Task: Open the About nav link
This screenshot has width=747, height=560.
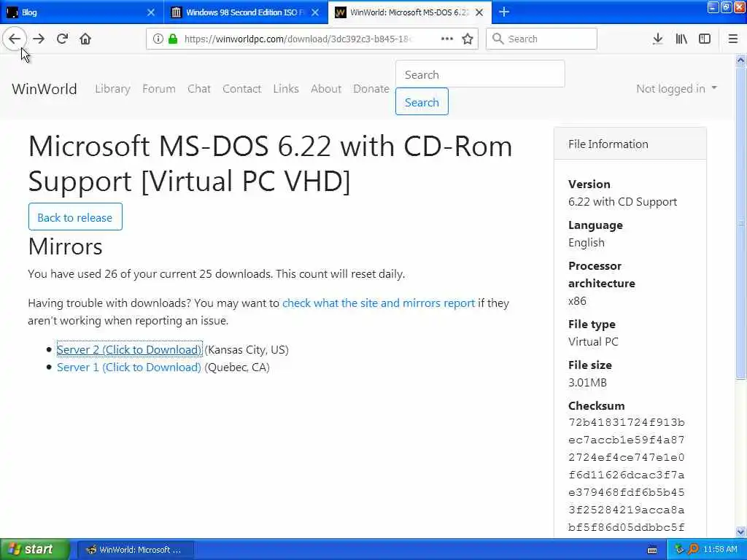Action: 326,88
